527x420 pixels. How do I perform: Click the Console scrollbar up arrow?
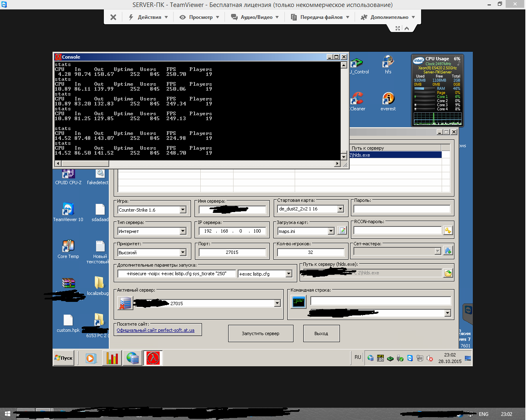click(344, 65)
